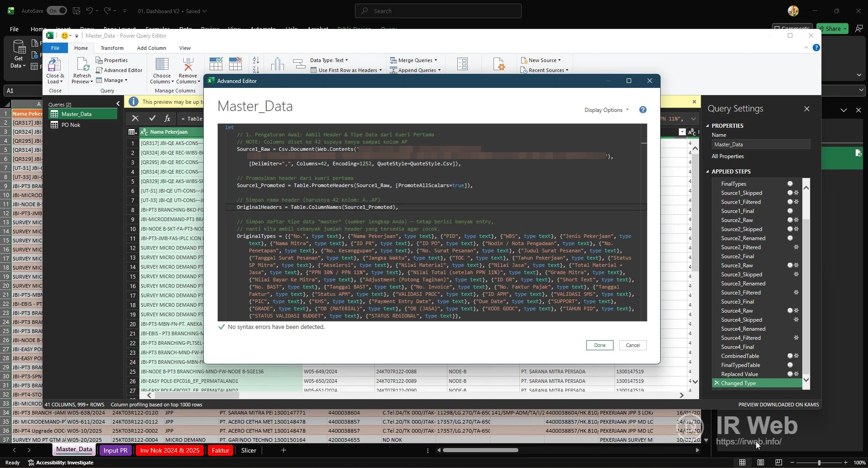Toggle Use First Row as Headers
The width and height of the screenshot is (868, 468).
coord(346,70)
